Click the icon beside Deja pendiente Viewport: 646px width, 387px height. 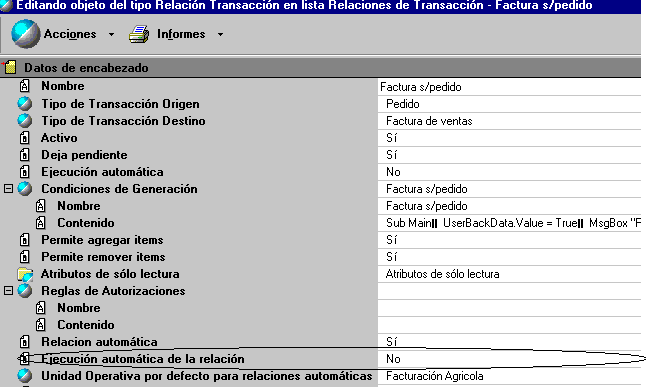pos(25,155)
